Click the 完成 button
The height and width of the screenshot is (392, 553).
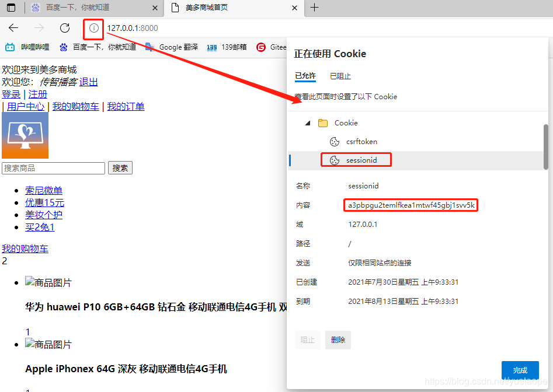[520, 370]
